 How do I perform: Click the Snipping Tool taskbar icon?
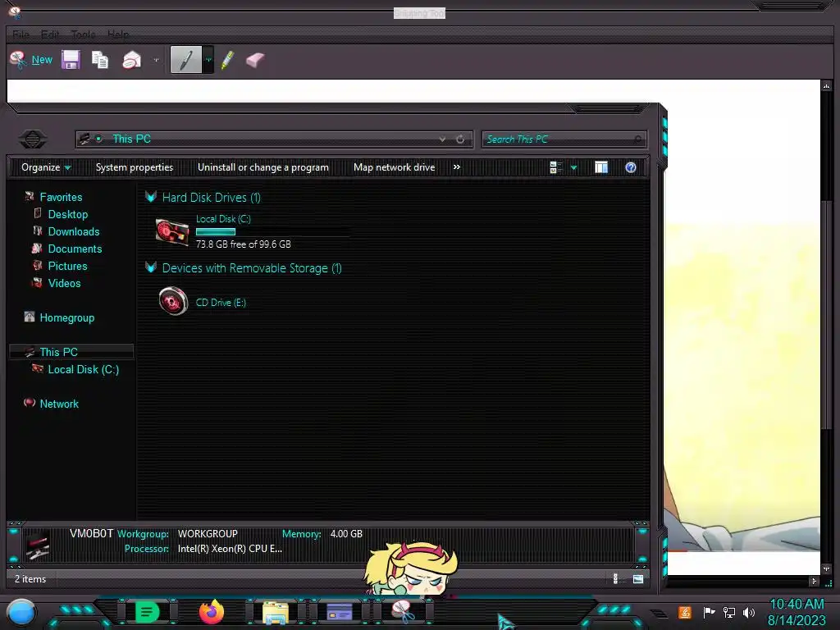(404, 612)
